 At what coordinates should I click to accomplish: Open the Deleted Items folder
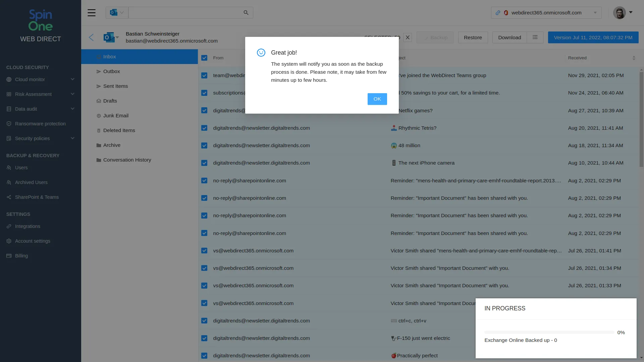coord(119,130)
